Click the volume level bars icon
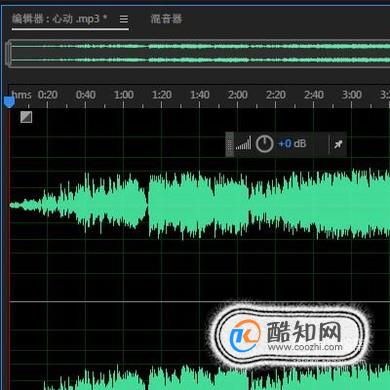This screenshot has width=390, height=390. [243, 144]
